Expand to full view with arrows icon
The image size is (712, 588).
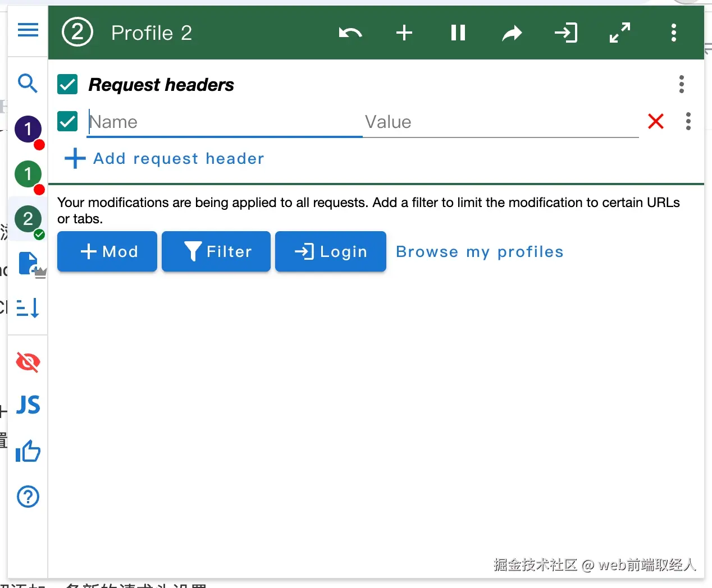[x=620, y=33]
